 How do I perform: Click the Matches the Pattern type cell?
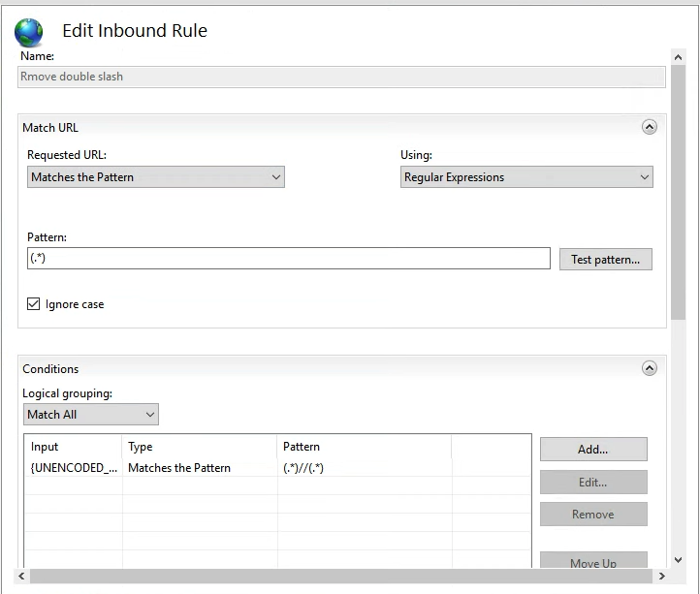point(200,468)
